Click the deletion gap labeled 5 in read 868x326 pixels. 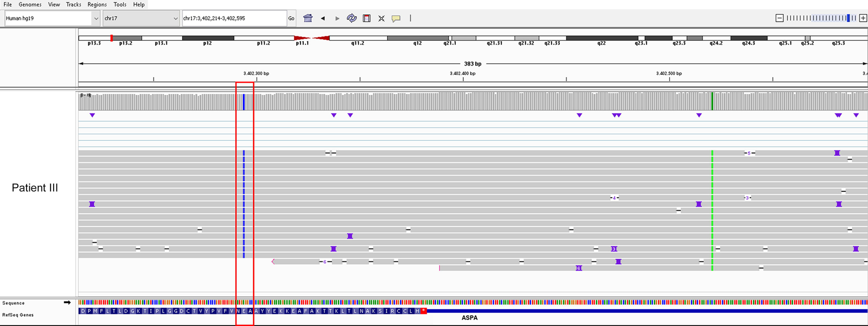pyautogui.click(x=749, y=153)
